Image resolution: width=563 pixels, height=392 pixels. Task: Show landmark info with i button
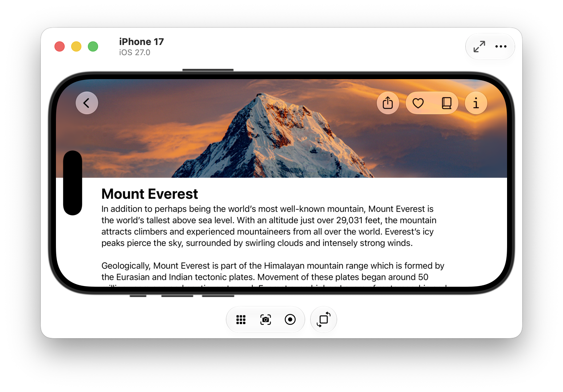476,103
